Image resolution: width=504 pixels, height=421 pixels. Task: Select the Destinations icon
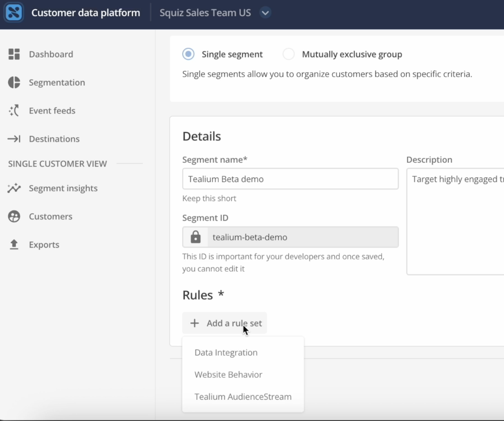pyautogui.click(x=14, y=139)
